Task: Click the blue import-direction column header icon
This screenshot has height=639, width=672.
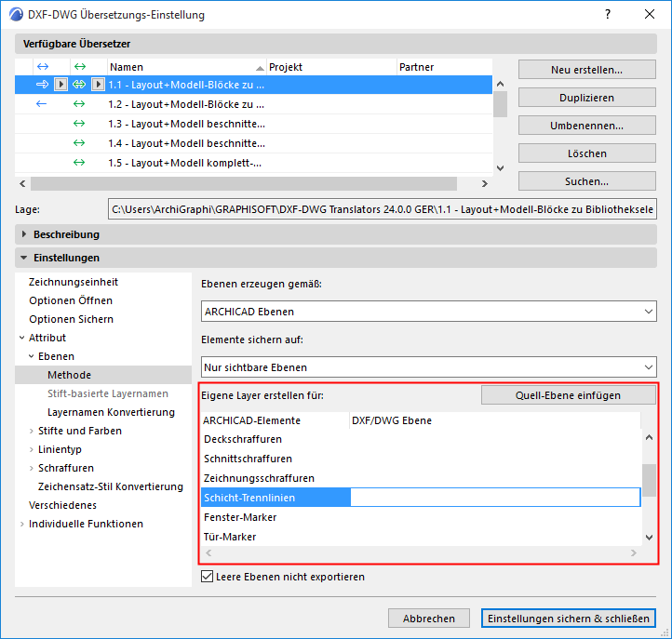Action: tap(43, 66)
